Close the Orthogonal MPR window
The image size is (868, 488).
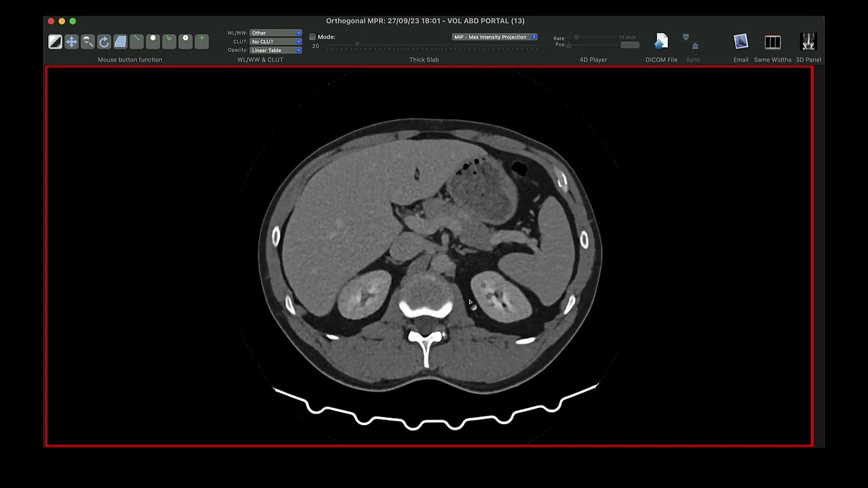tap(51, 21)
